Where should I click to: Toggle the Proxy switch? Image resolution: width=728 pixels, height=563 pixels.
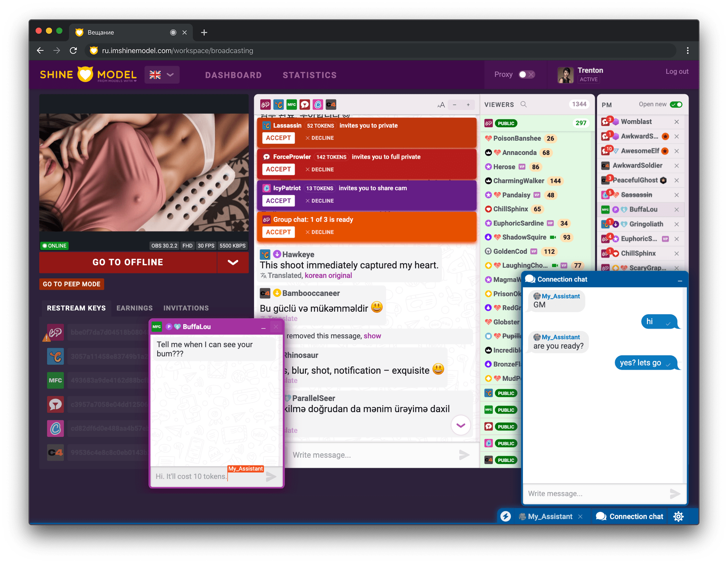[526, 75]
